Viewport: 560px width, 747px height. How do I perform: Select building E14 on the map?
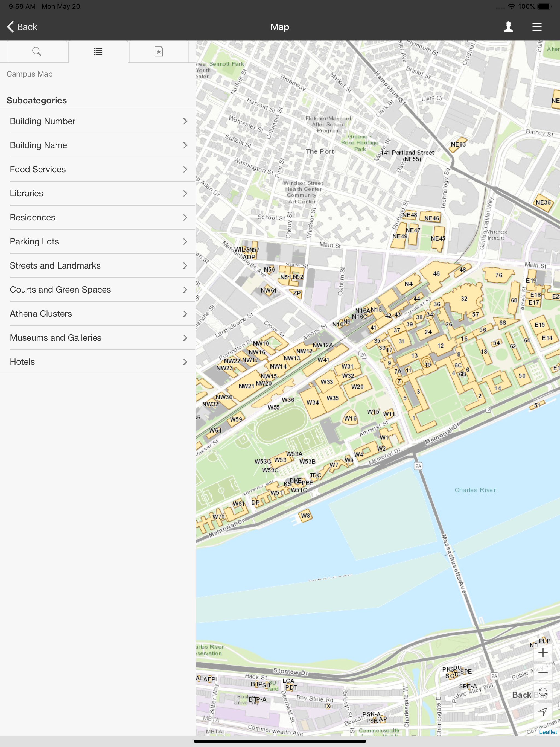tap(547, 338)
